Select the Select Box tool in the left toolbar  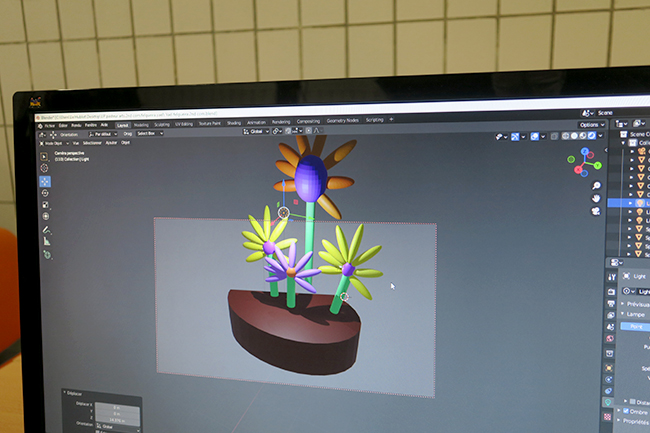44,156
